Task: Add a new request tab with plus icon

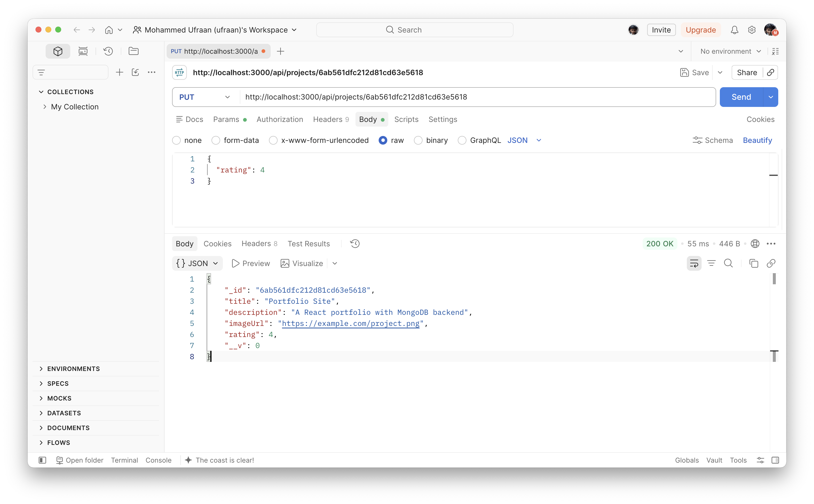Action: pyautogui.click(x=280, y=51)
